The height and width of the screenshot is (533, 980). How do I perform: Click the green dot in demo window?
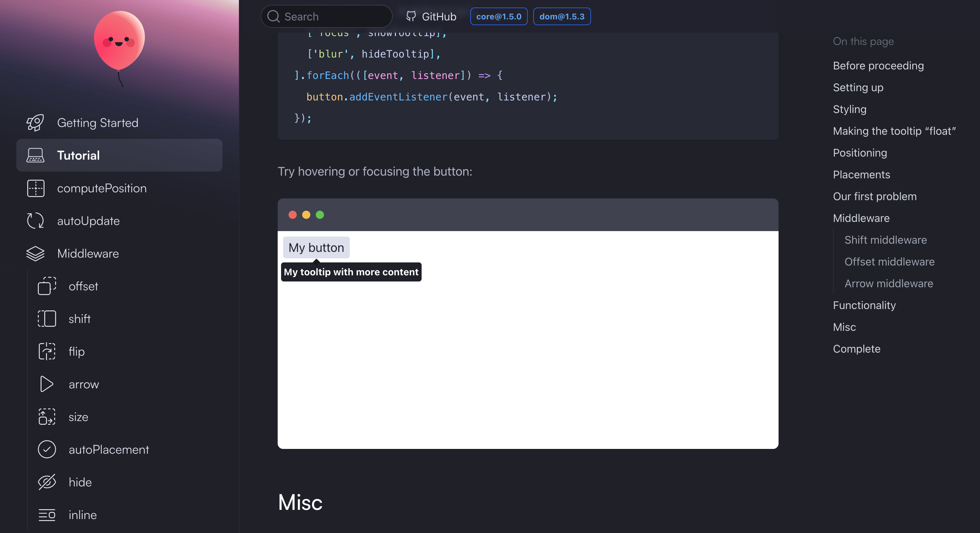(x=320, y=215)
